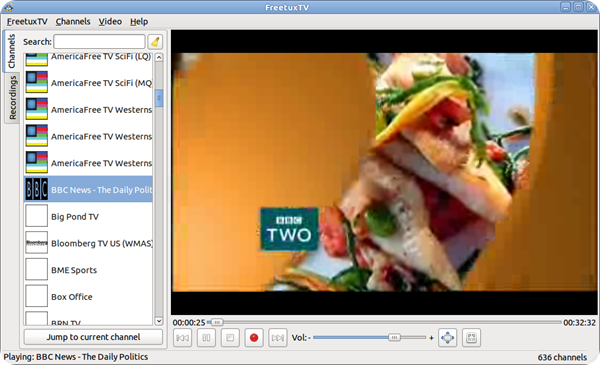Viewport: 600px width, 365px height.
Task: Click the previous channel button
Action: (x=183, y=338)
